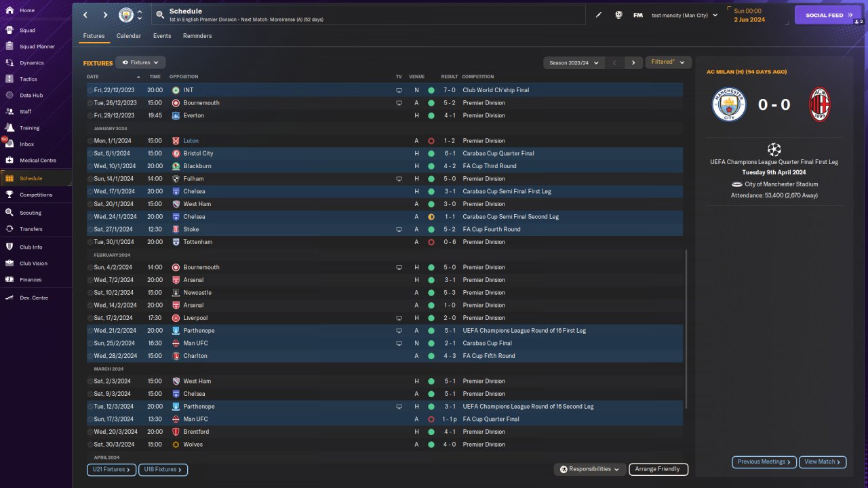Sort fixtures by the Date column header
Image resolution: width=868 pixels, height=488 pixels.
point(93,77)
